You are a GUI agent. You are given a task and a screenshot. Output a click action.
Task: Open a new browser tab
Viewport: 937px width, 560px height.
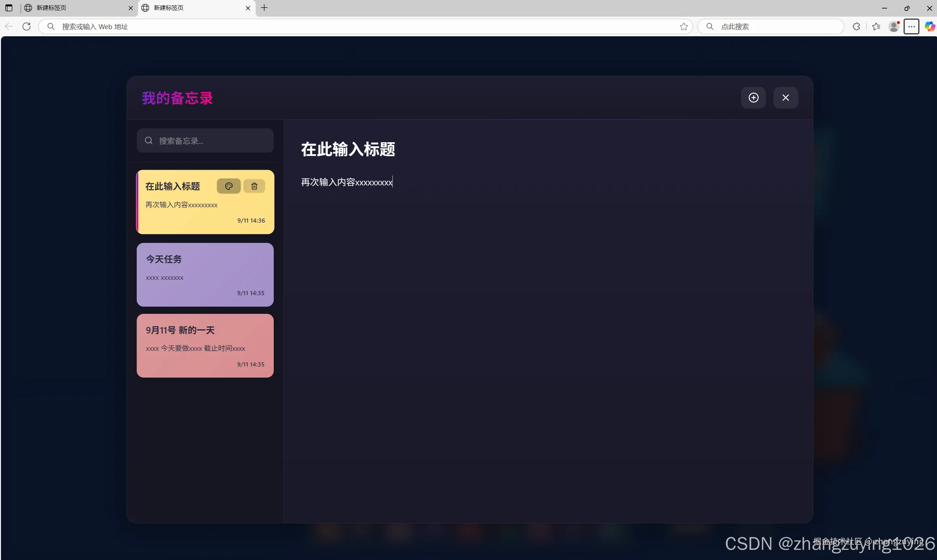pos(264,8)
